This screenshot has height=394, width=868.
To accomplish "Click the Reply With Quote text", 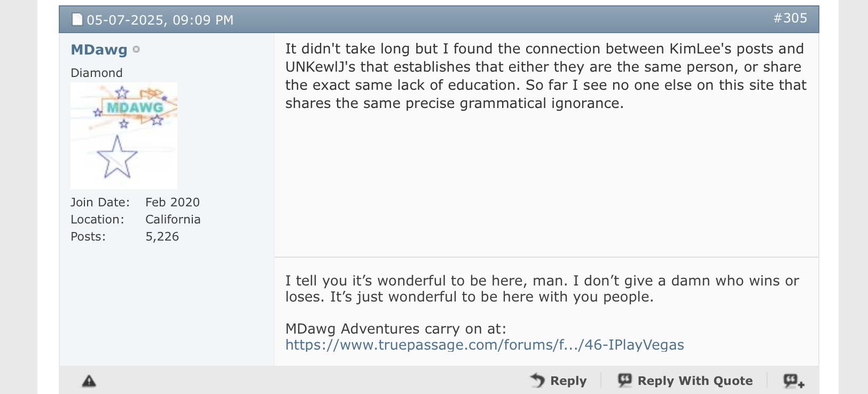I will 695,381.
